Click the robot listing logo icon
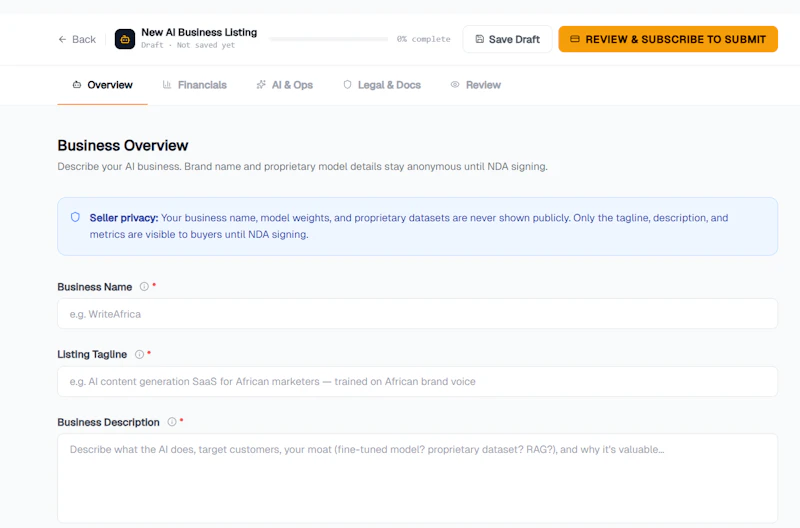The image size is (800, 528). (x=125, y=39)
